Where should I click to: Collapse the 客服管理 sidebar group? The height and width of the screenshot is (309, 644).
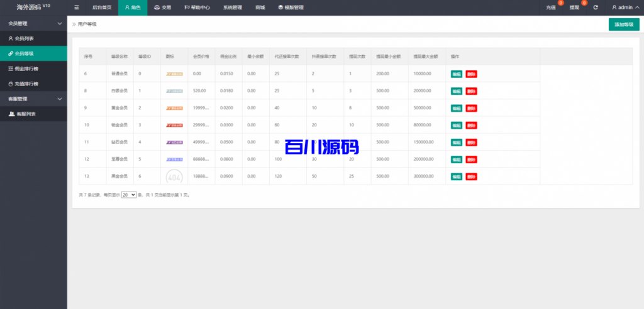(x=33, y=99)
